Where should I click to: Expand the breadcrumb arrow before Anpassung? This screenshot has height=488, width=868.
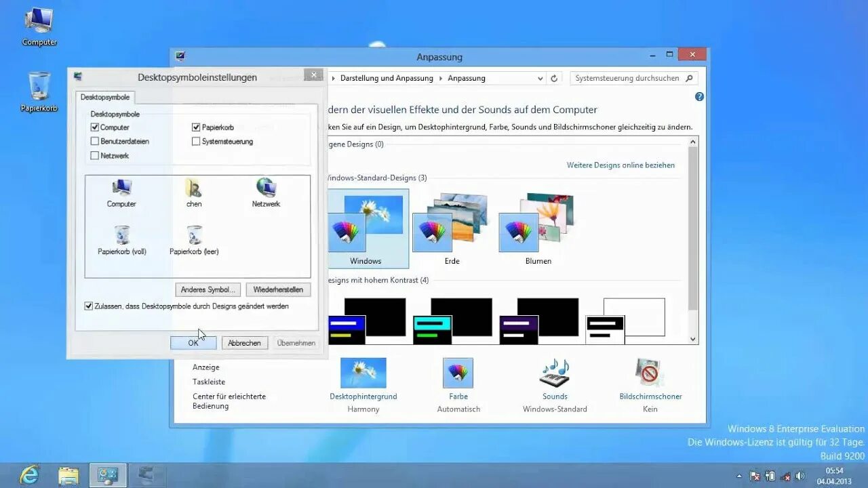click(441, 79)
